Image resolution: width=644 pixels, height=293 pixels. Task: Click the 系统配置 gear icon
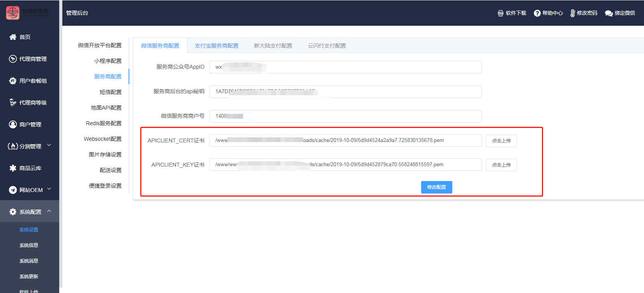coord(13,212)
